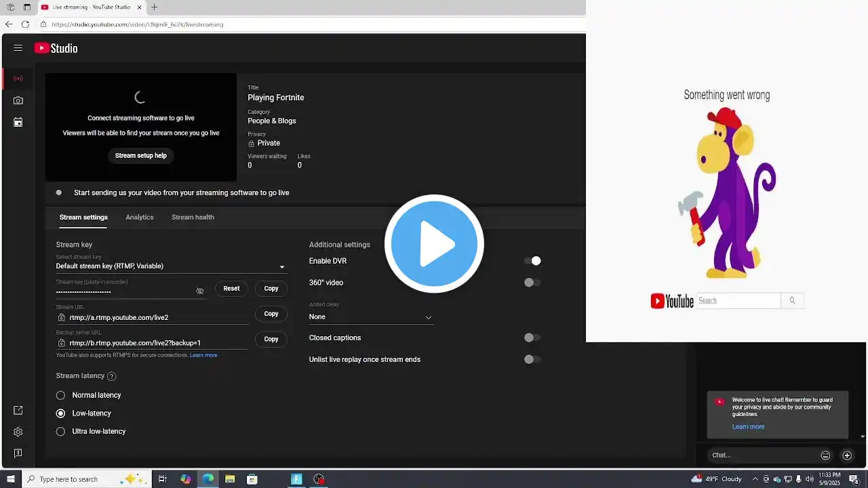Click the browser tab actions icon
The image size is (868, 488).
coord(27,7)
